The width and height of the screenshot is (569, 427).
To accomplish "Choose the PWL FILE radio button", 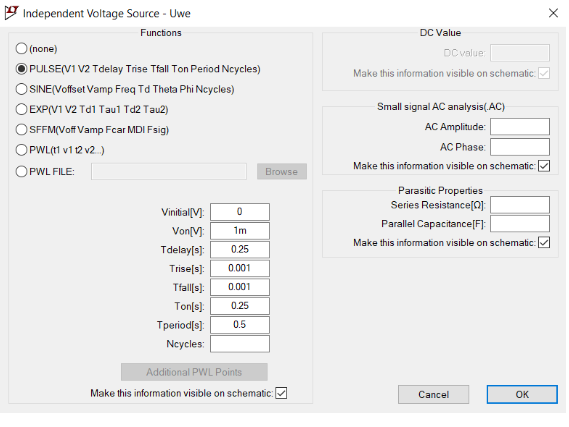I will pos(21,171).
